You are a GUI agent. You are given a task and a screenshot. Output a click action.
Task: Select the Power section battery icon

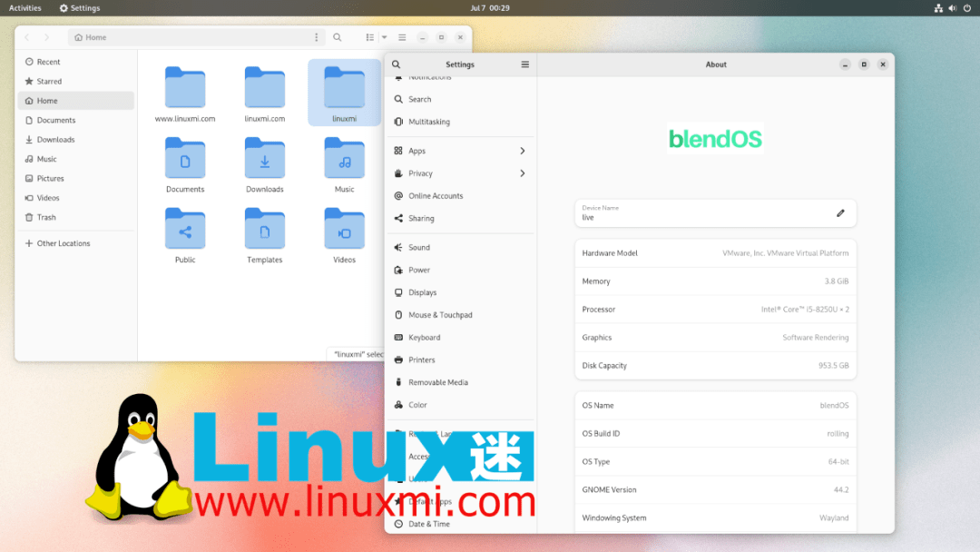[x=400, y=270]
